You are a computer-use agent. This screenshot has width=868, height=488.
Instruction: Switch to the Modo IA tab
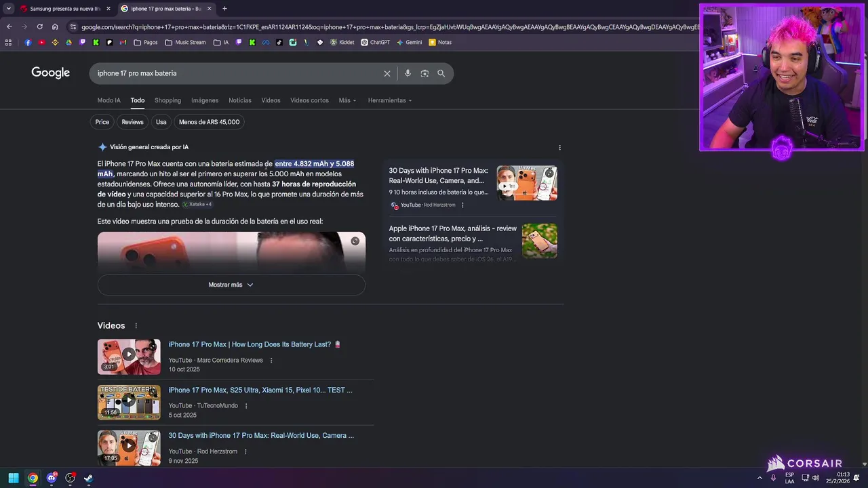(108, 100)
